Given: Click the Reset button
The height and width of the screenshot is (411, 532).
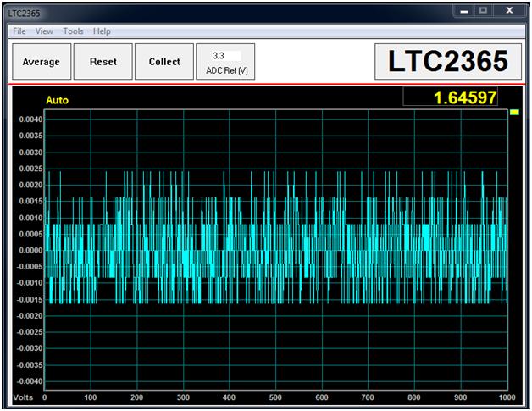Looking at the screenshot, I should [103, 61].
